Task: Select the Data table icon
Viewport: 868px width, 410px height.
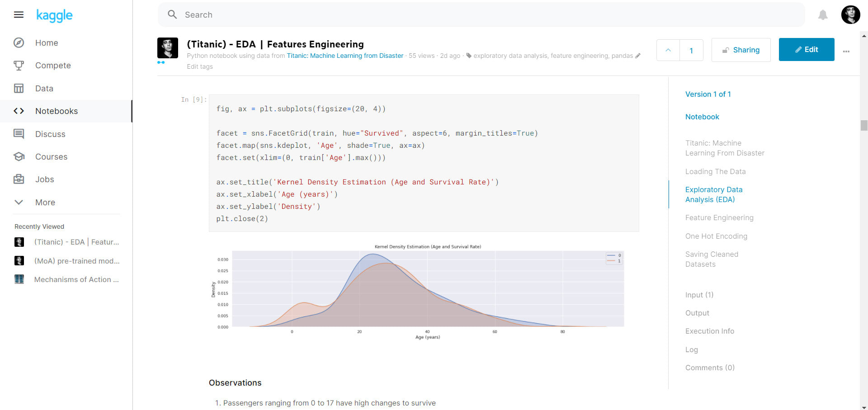Action: coord(19,89)
